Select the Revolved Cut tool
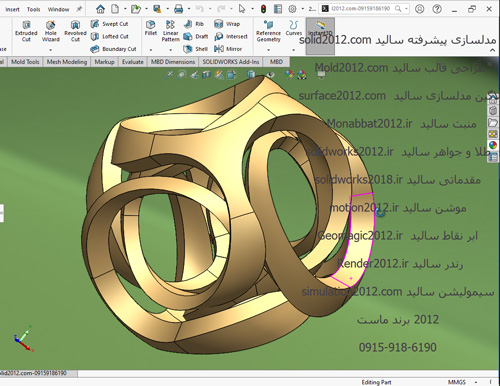This screenshot has height=386, width=500. (75, 31)
